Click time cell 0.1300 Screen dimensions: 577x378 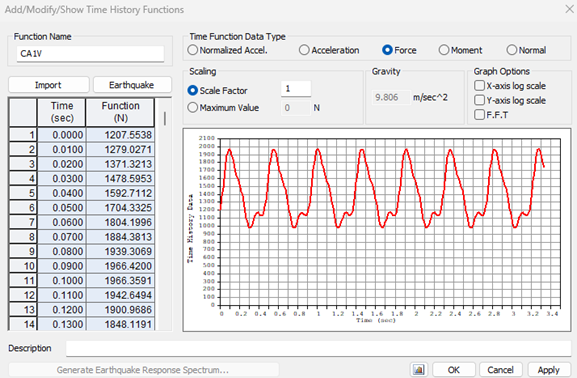[61, 324]
